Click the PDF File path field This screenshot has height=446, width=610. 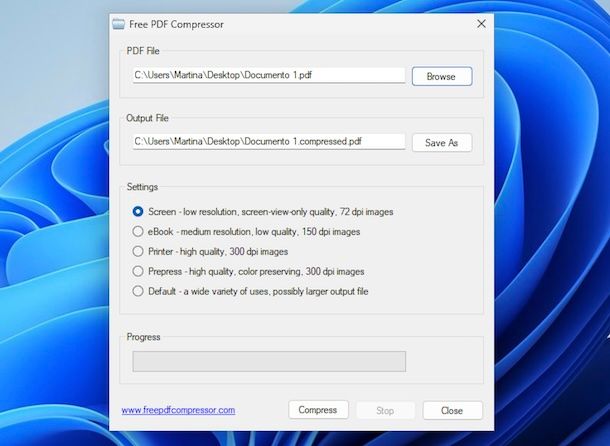click(x=269, y=75)
